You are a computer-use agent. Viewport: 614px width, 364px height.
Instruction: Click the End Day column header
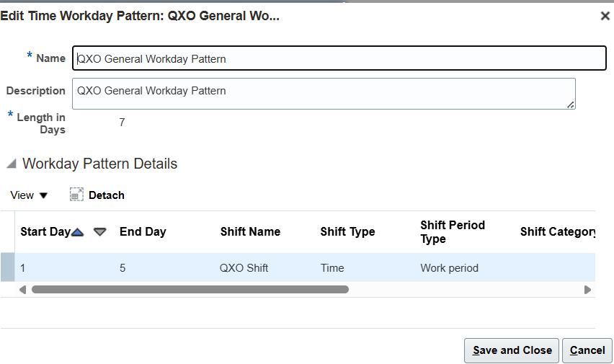(x=143, y=231)
